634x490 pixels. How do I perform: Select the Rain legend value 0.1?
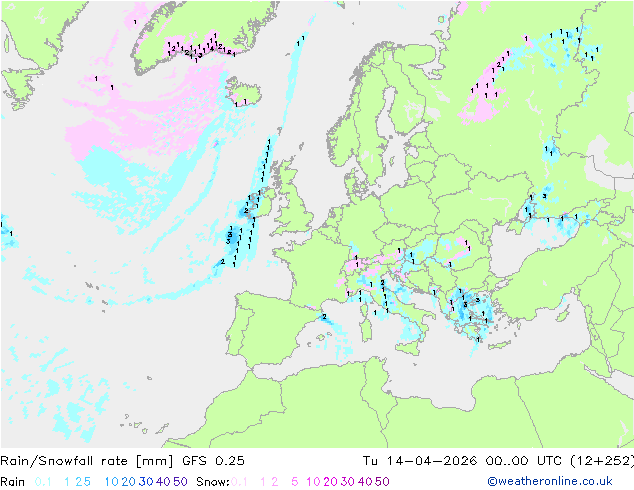[x=43, y=482]
